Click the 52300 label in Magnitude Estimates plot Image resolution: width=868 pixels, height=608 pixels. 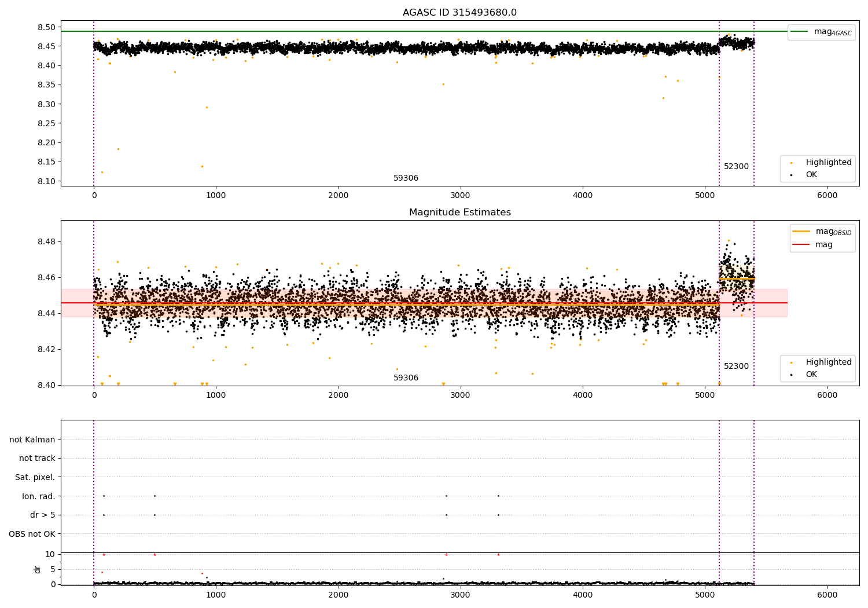coord(736,366)
